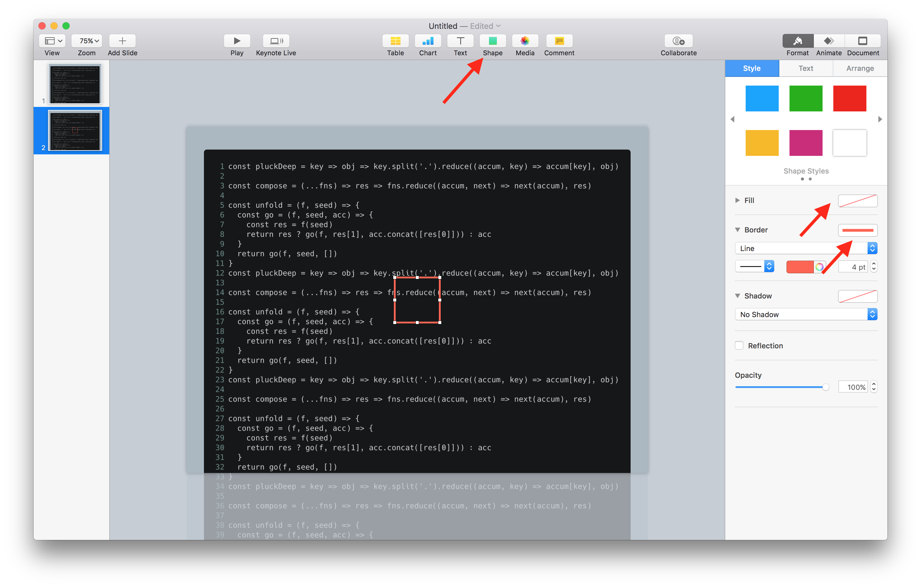Screen dimensions: 921x588
Task: Switch to the Arrange tab
Action: [859, 68]
